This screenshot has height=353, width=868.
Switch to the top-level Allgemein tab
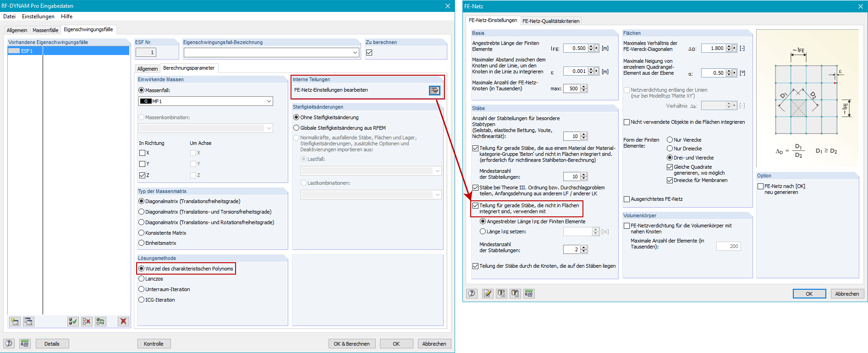coord(17,30)
